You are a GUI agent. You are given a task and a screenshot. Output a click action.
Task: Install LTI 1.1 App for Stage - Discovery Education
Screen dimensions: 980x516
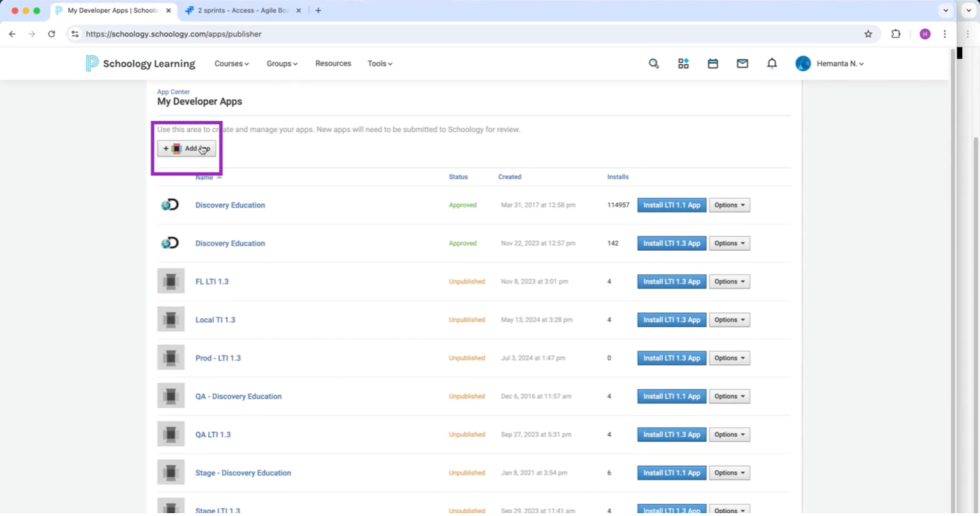click(x=671, y=473)
